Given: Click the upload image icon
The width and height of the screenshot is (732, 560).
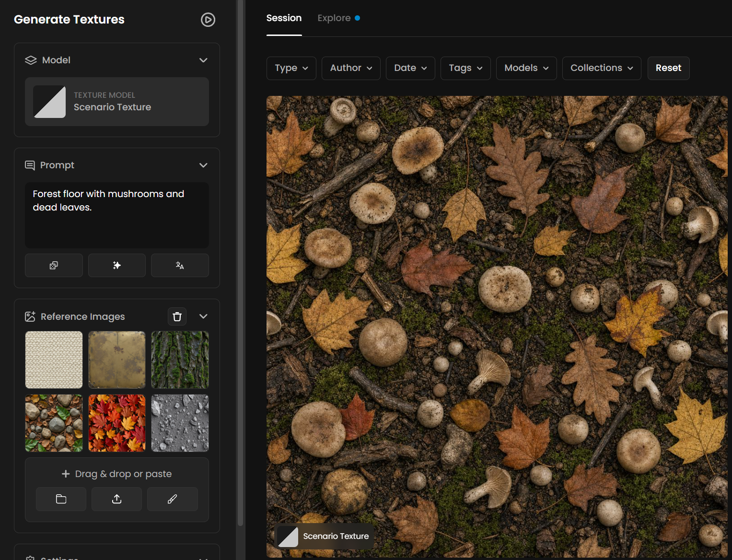Looking at the screenshot, I should click(x=116, y=499).
